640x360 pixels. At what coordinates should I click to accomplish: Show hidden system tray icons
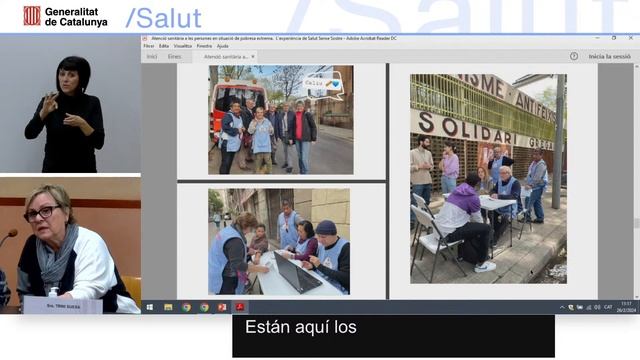(x=562, y=307)
